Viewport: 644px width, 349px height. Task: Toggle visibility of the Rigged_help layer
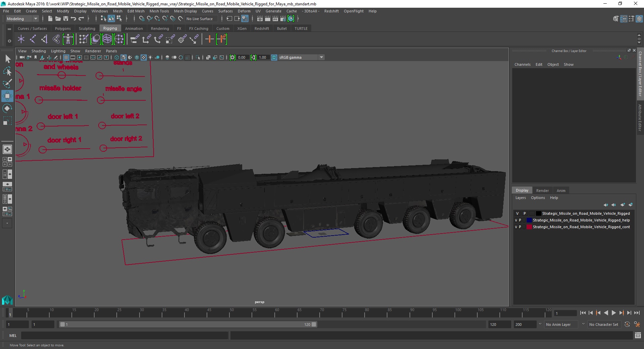click(x=516, y=220)
